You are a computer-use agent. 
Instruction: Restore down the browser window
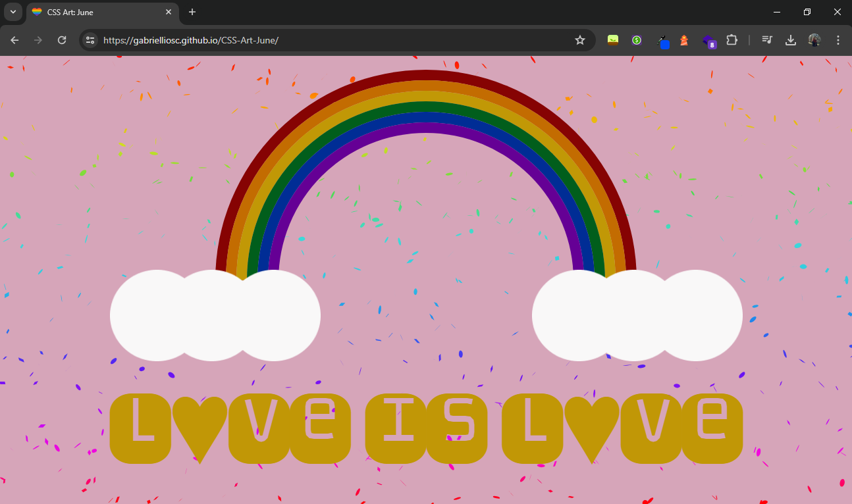coord(807,12)
